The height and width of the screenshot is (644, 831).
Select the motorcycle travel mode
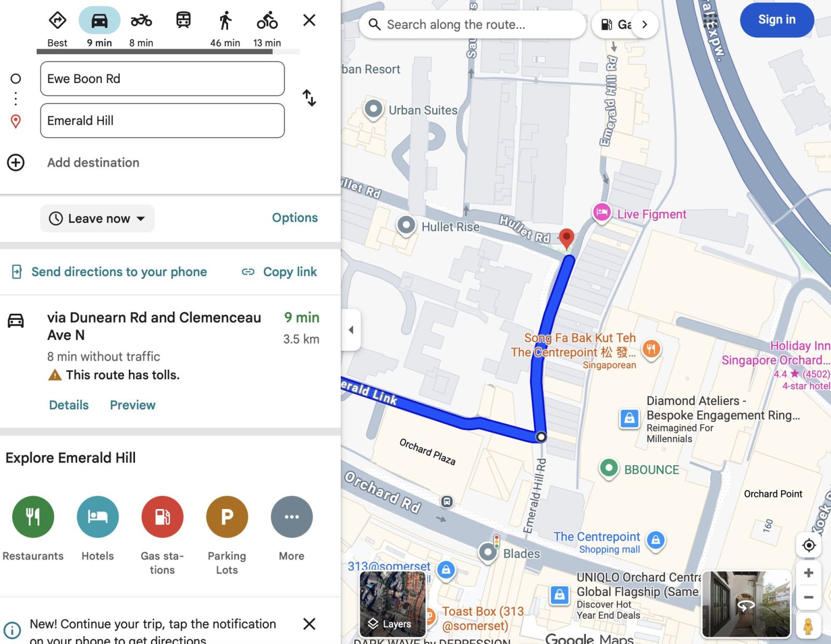tap(141, 29)
